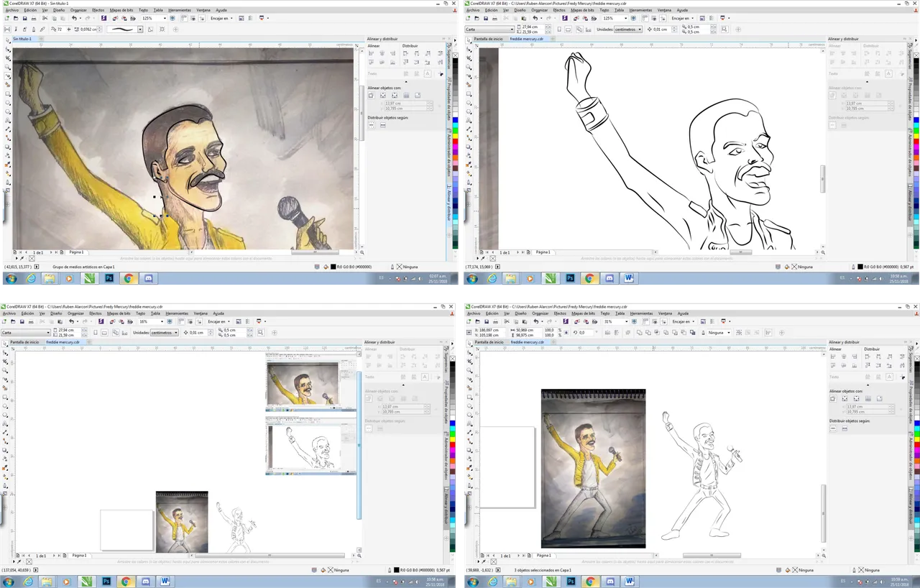Open brush stroke preset dropdown, top-left window
The width and height of the screenshot is (920, 588).
click(x=141, y=29)
